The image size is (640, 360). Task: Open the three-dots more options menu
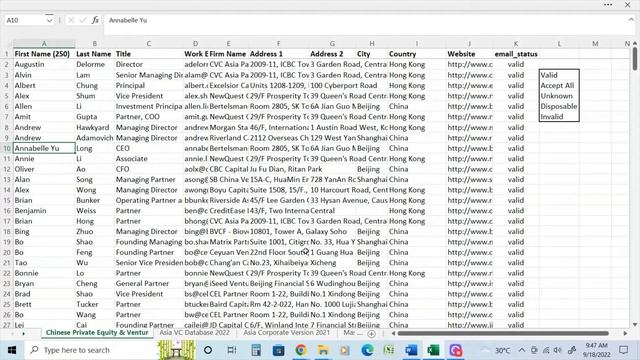[x=608, y=5]
